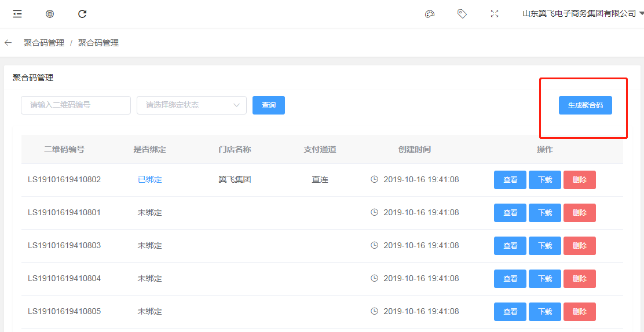This screenshot has height=332, width=644.
Task: Open the theme palette icon
Action: [430, 14]
